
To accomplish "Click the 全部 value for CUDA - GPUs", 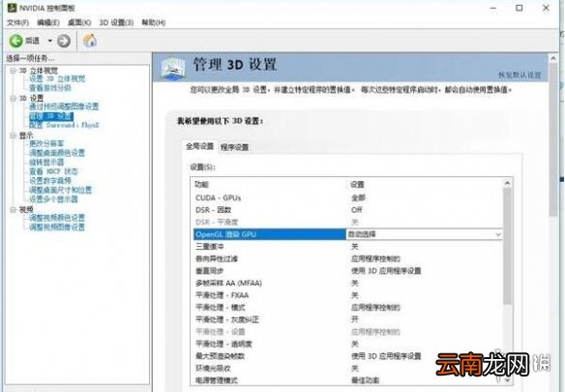I will [358, 197].
